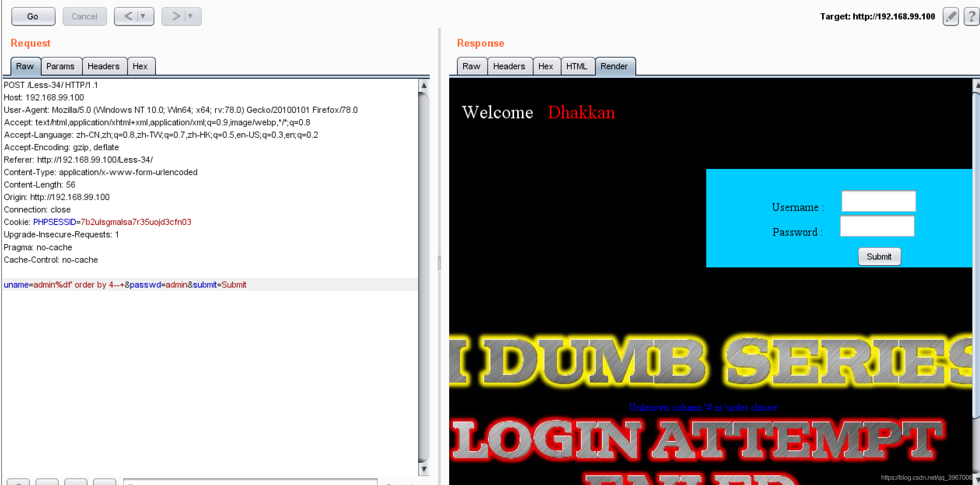Click the edit target pencil icon
Screen dimensions: 980x485
pos(950,16)
